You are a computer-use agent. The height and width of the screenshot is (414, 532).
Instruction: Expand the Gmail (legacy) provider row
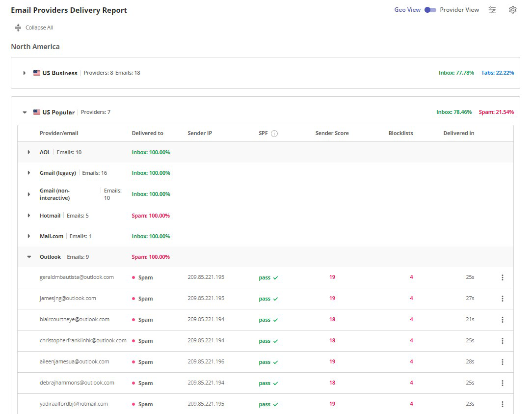[x=29, y=173]
